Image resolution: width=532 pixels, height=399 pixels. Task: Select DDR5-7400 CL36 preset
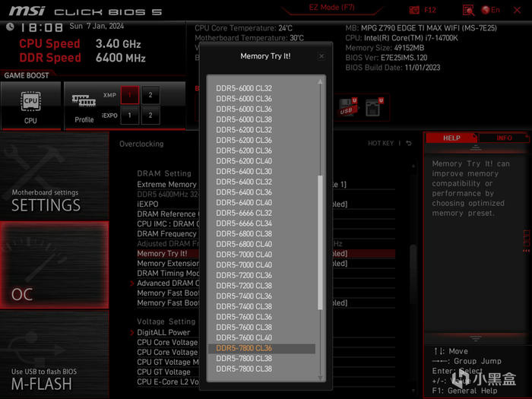pyautogui.click(x=244, y=296)
